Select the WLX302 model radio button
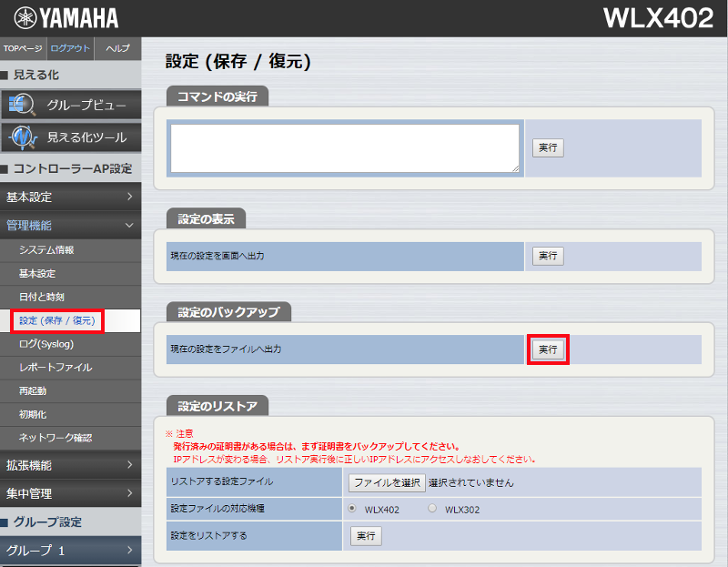Image resolution: width=728 pixels, height=567 pixels. point(432,509)
